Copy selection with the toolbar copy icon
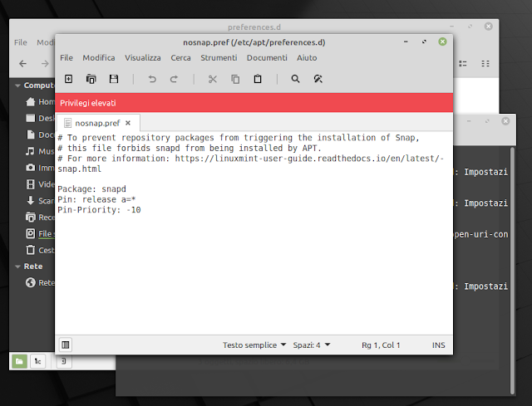 tap(235, 79)
